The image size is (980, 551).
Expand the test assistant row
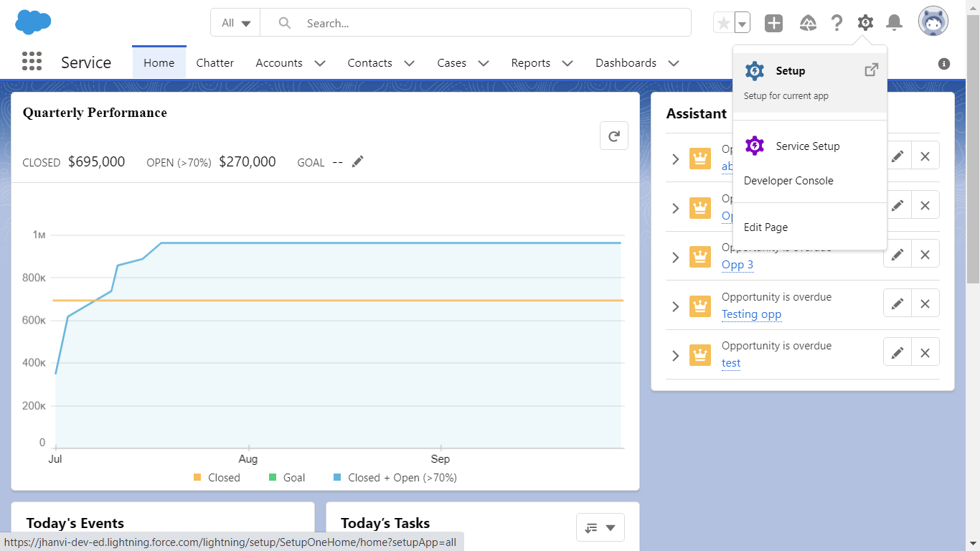pyautogui.click(x=675, y=355)
